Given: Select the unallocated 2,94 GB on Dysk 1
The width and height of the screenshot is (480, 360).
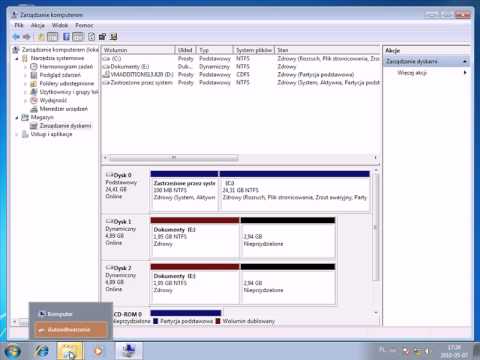Looking at the screenshot, I should coord(288,237).
